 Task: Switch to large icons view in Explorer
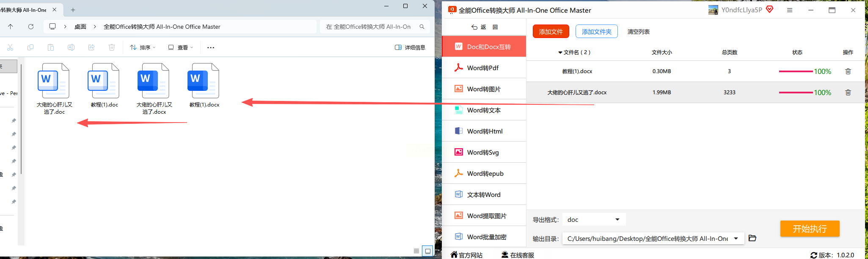coord(428,251)
